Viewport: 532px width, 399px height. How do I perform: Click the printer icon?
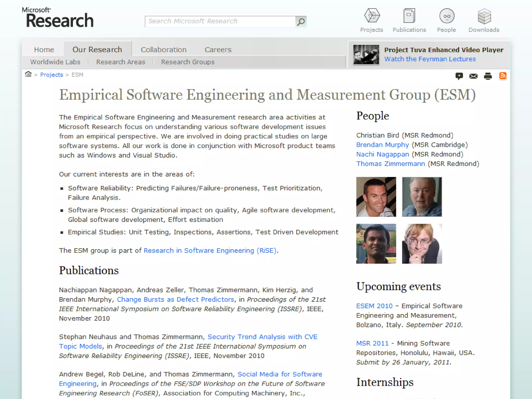(x=488, y=76)
